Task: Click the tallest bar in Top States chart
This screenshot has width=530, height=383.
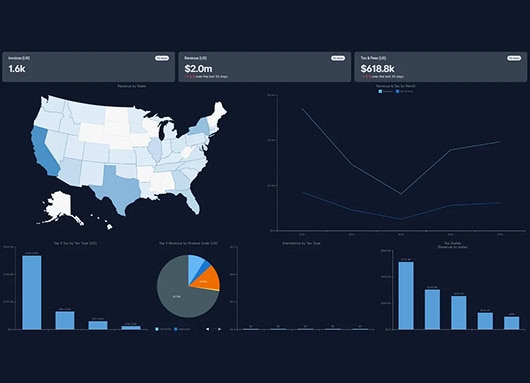Action: (406, 295)
